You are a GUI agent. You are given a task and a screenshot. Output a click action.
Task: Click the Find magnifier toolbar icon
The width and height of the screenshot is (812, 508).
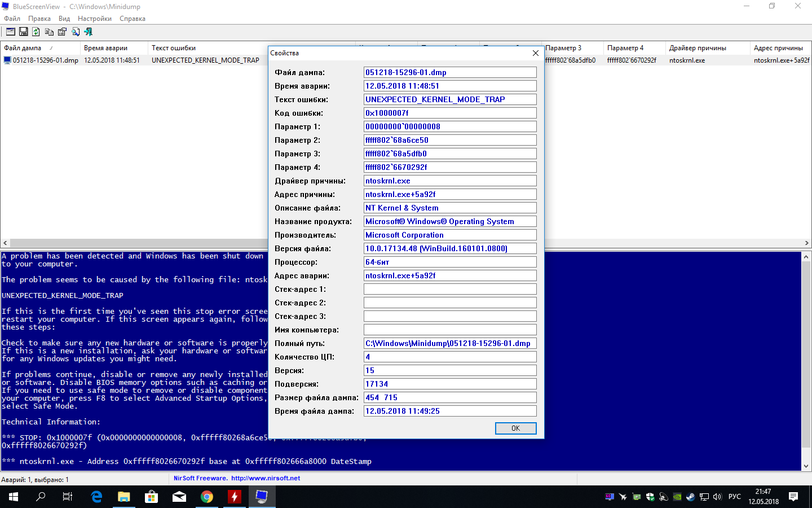75,32
